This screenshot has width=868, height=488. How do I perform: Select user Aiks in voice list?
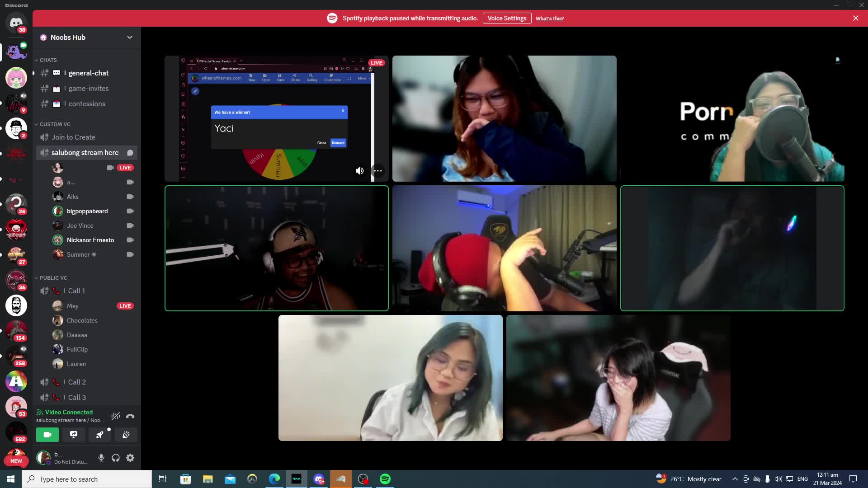(x=93, y=197)
